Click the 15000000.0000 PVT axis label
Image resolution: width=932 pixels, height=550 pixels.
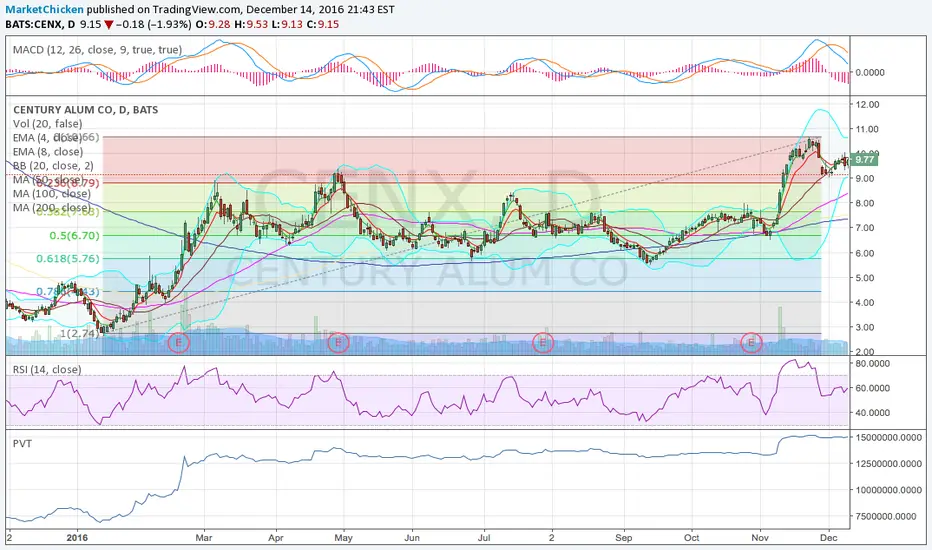coord(888,437)
